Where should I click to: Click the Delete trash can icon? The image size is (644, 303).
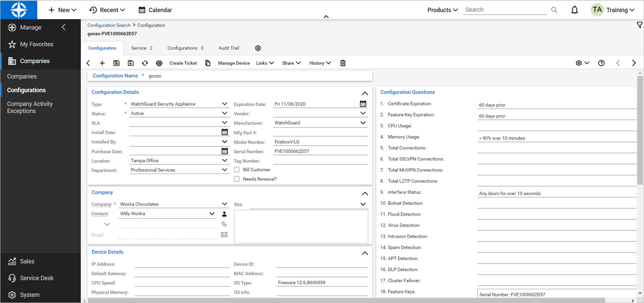pyautogui.click(x=343, y=63)
